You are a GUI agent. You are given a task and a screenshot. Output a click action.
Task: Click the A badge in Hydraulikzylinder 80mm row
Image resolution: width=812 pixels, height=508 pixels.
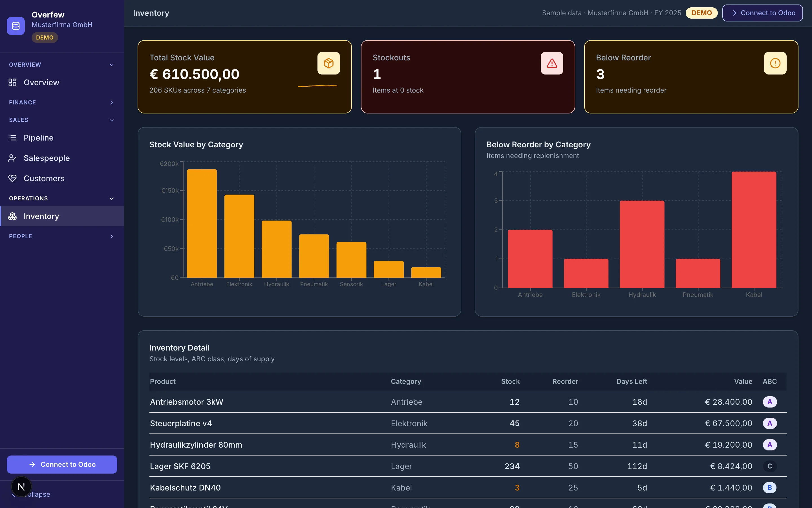[770, 445]
